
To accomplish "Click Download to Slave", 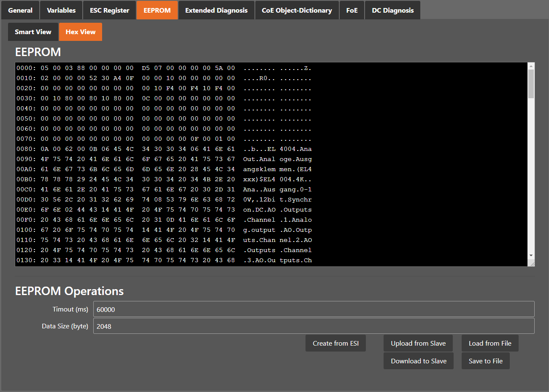I will pos(418,361).
